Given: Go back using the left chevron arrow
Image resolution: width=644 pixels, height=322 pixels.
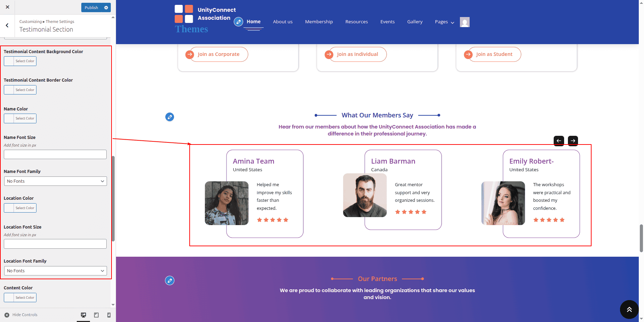Looking at the screenshot, I should [x=7, y=25].
